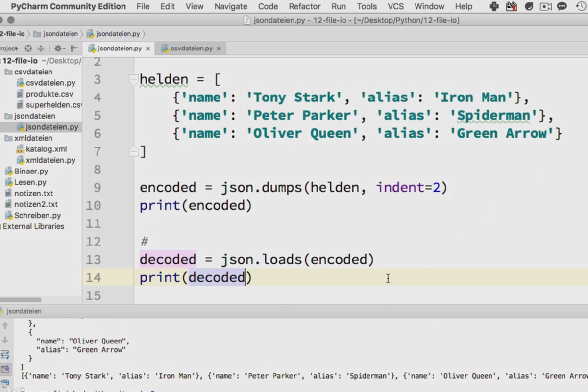Close the csvdateien.py editor tab

[219, 49]
